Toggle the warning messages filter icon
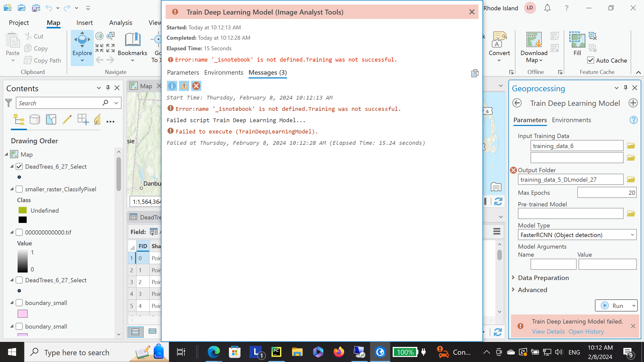This screenshot has height=362, width=644. (184, 86)
